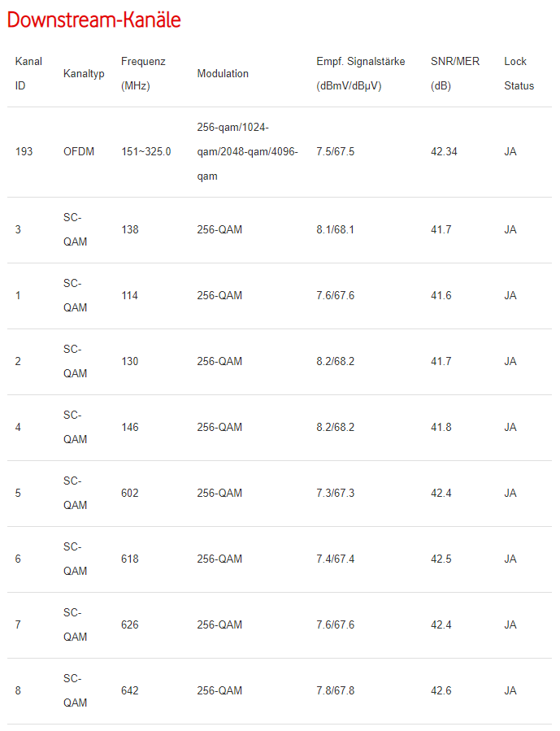Click the 114 MHz frequency cell
The image size is (560, 731).
coord(130,296)
